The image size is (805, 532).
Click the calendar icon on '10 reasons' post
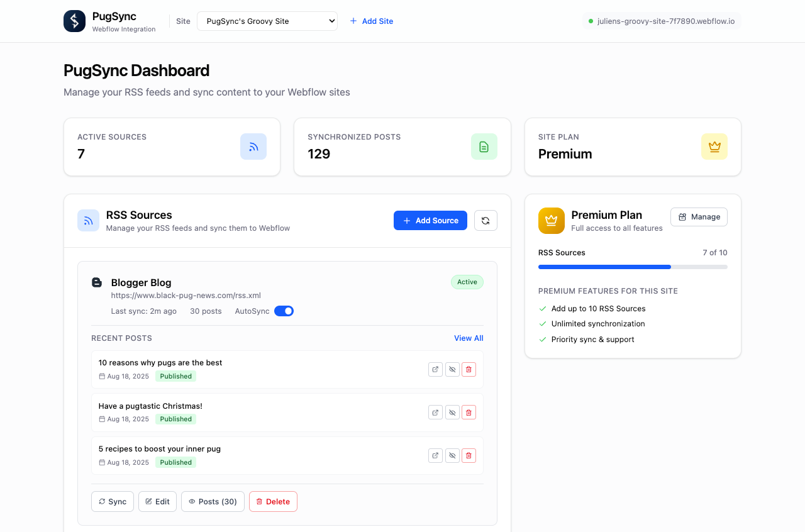click(102, 376)
